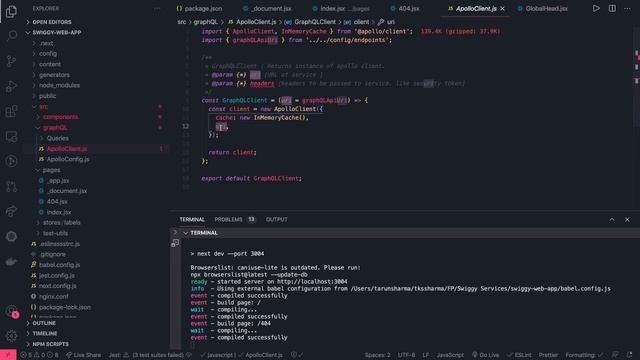Click Live Share in the status bar
This screenshot has height=360, width=640.
[84, 355]
